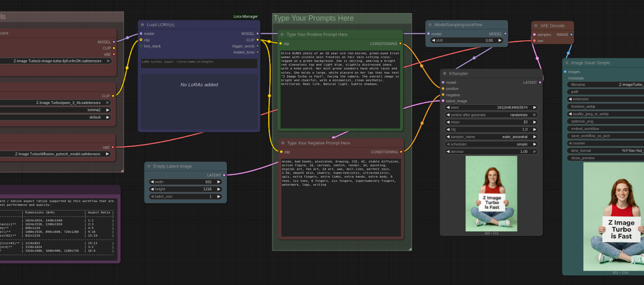The width and height of the screenshot is (644, 285).
Task: Click the Lora-Manager badge above Load LORA(s)
Action: 246,17
